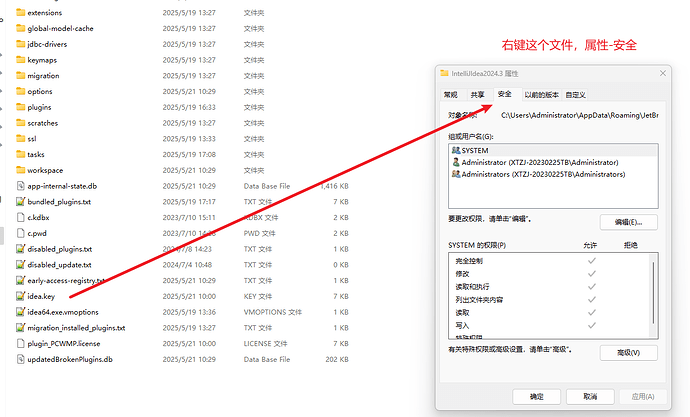Confirm with the 确定 button
Image resolution: width=690 pixels, height=417 pixels.
tap(536, 396)
